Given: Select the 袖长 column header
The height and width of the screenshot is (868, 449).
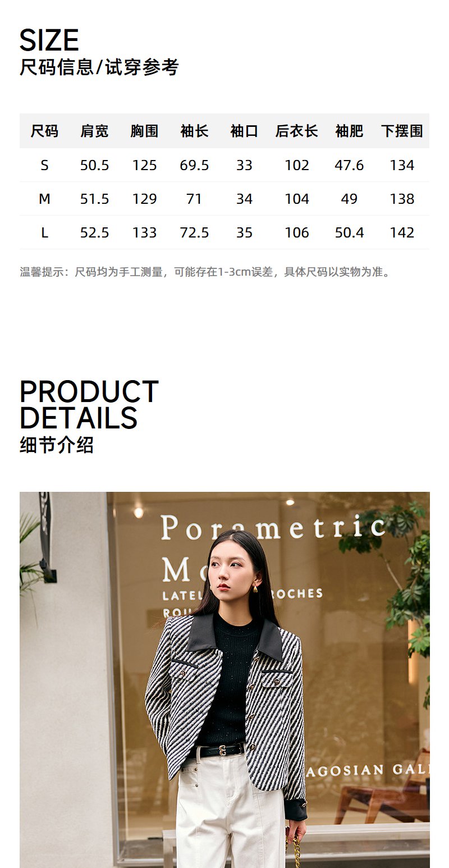Looking at the screenshot, I should [x=194, y=131].
